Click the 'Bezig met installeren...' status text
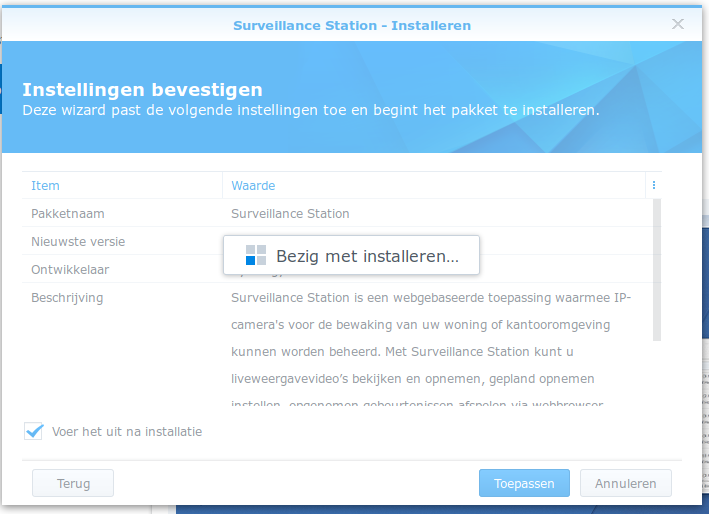 coord(368,256)
